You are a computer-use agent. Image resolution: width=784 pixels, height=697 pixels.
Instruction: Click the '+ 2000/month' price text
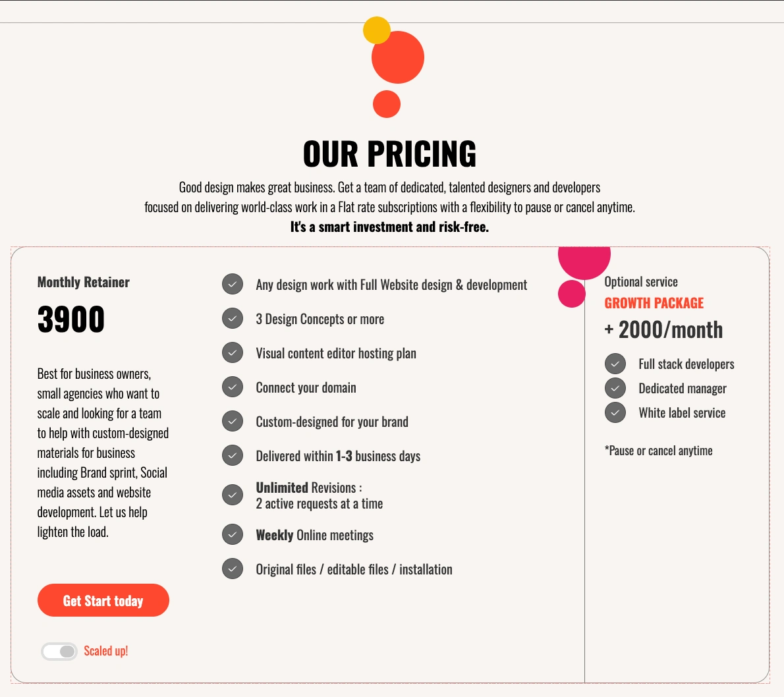click(663, 329)
